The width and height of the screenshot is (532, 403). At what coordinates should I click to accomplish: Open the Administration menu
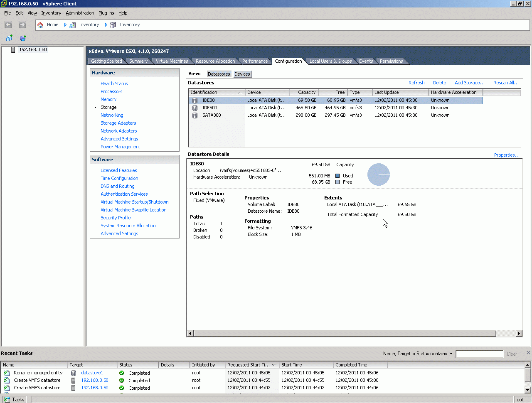[x=80, y=13]
